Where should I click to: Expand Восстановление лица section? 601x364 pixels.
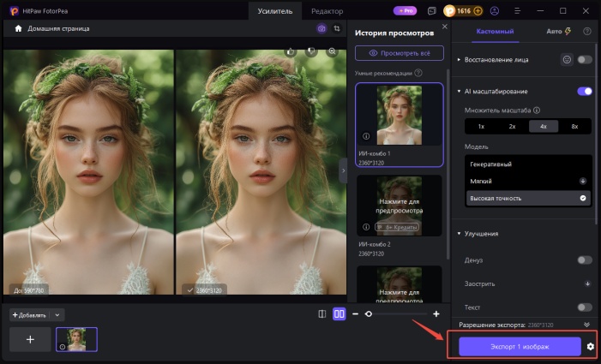click(459, 60)
